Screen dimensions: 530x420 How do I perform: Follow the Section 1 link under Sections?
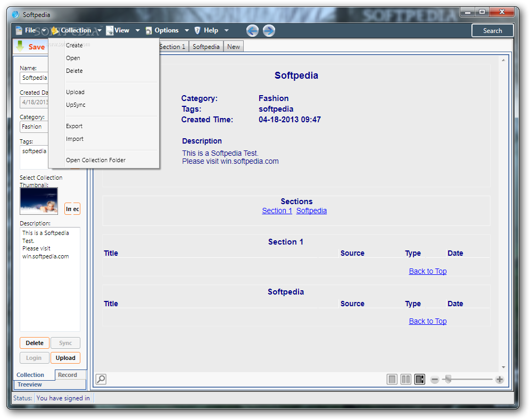tap(277, 211)
